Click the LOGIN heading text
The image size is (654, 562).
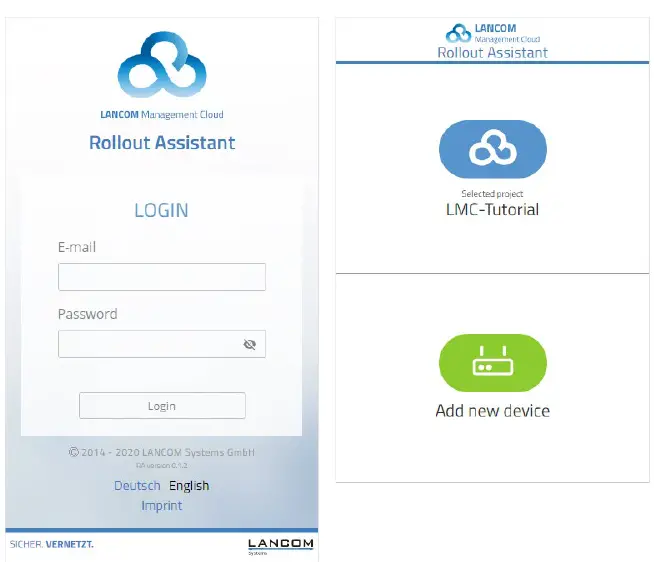point(161,210)
